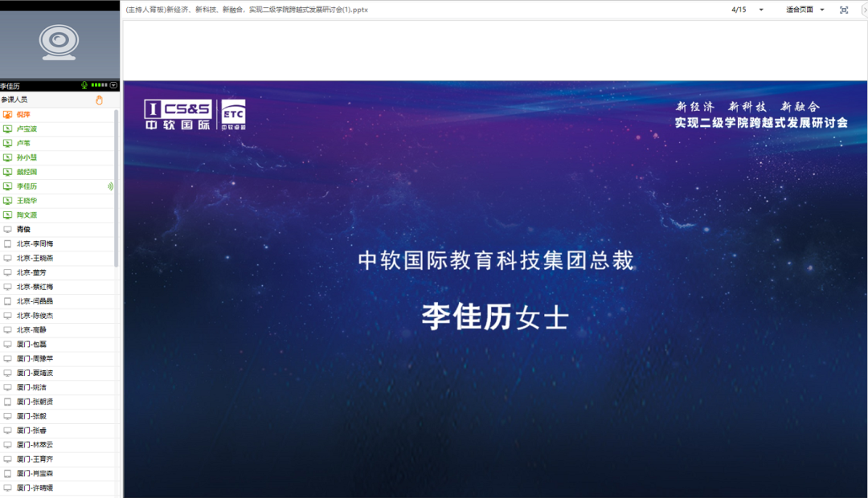Click the monitor icon next to 北京-蔡红梅
868x498 pixels.
[8, 288]
